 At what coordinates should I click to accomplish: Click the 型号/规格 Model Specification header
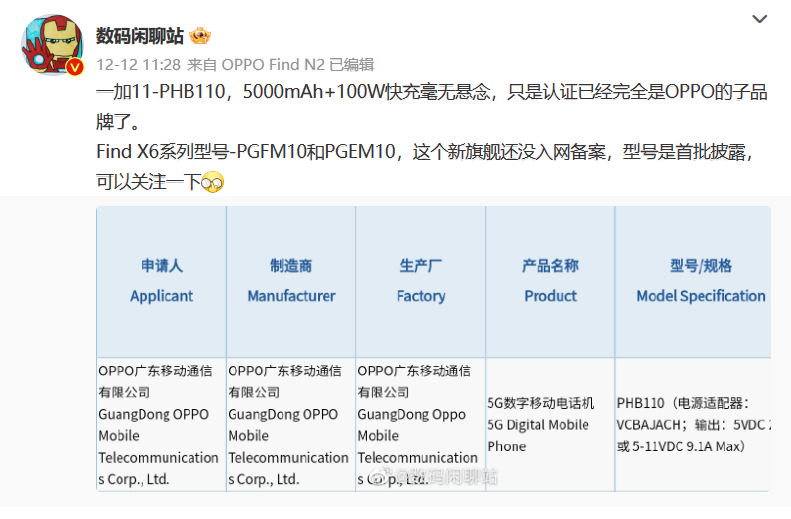[693, 281]
